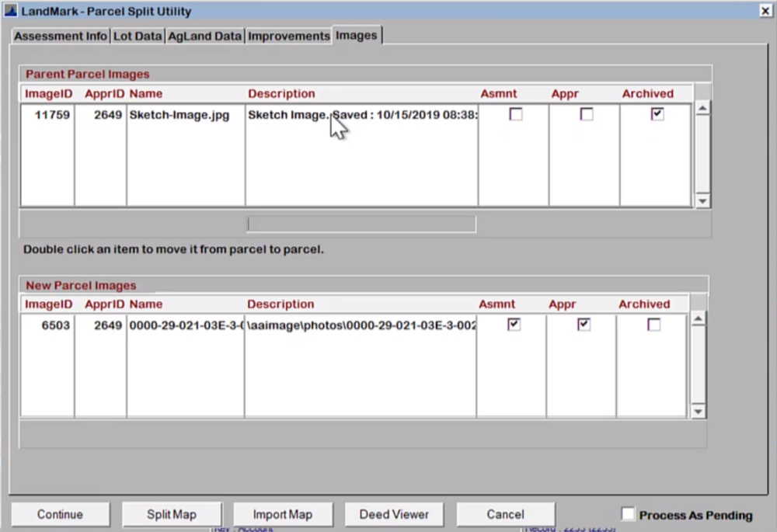Open the Deed Viewer

coord(395,514)
